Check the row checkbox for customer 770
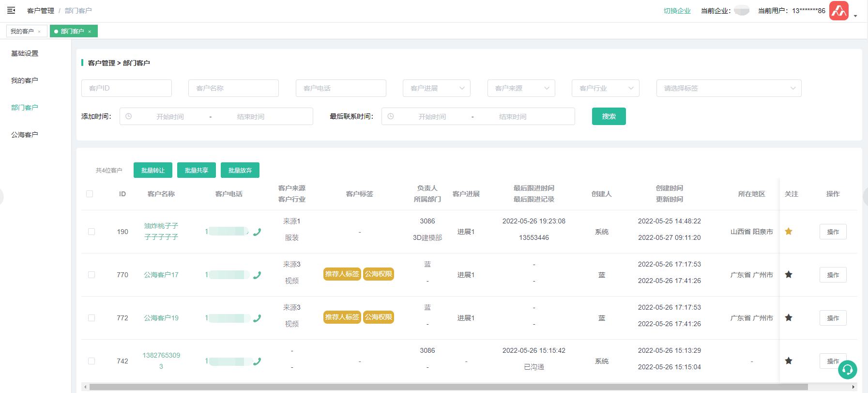The width and height of the screenshot is (868, 393). coord(91,275)
